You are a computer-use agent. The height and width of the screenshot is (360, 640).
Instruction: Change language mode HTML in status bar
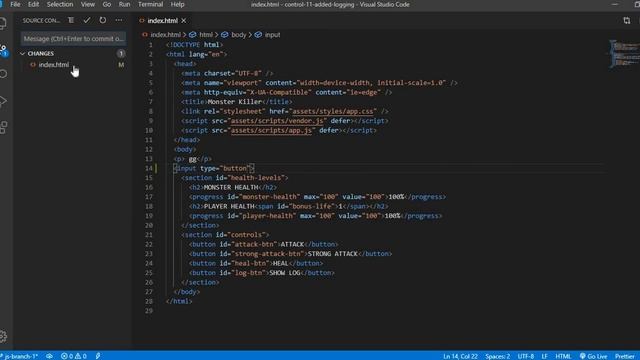click(x=563, y=356)
